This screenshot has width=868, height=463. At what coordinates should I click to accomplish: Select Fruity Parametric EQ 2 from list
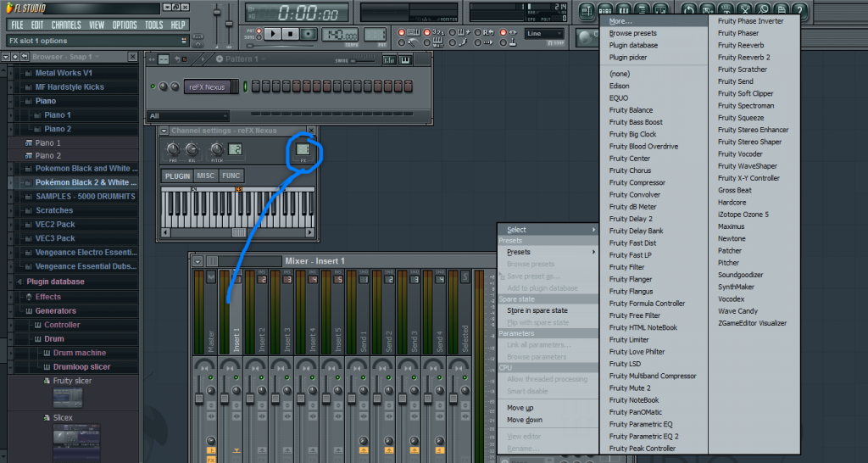[x=643, y=436]
